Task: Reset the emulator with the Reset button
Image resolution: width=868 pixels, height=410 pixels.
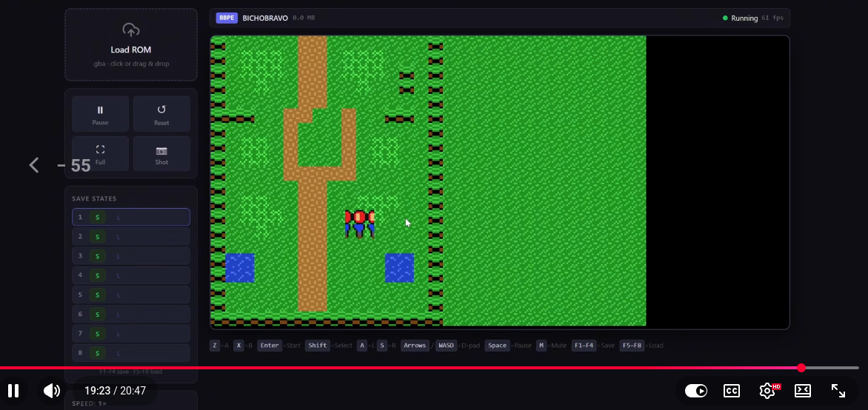Action: pyautogui.click(x=161, y=114)
